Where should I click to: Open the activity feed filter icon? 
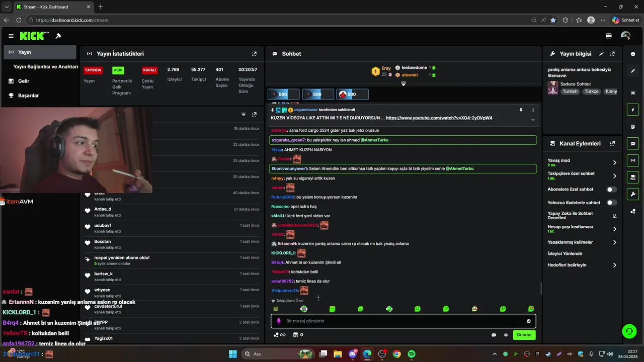244,115
